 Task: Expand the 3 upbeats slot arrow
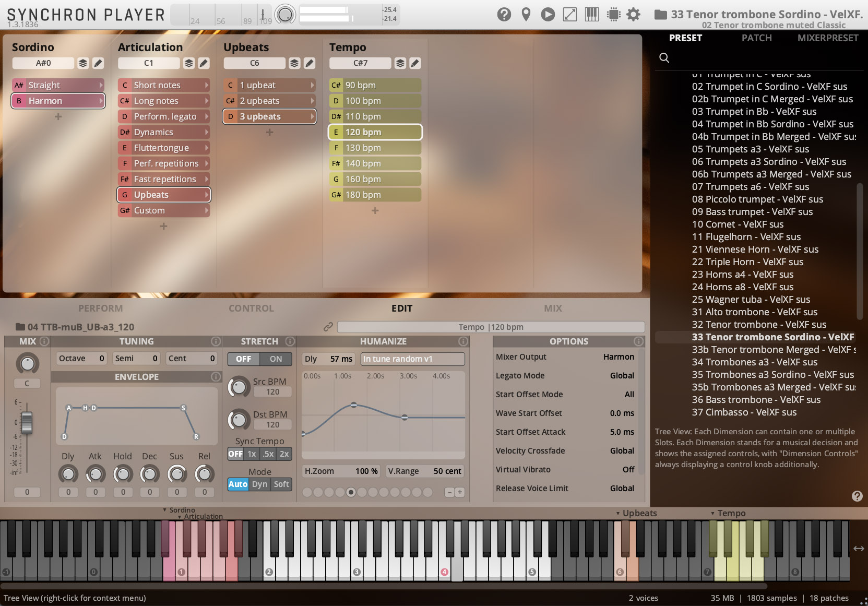point(312,116)
